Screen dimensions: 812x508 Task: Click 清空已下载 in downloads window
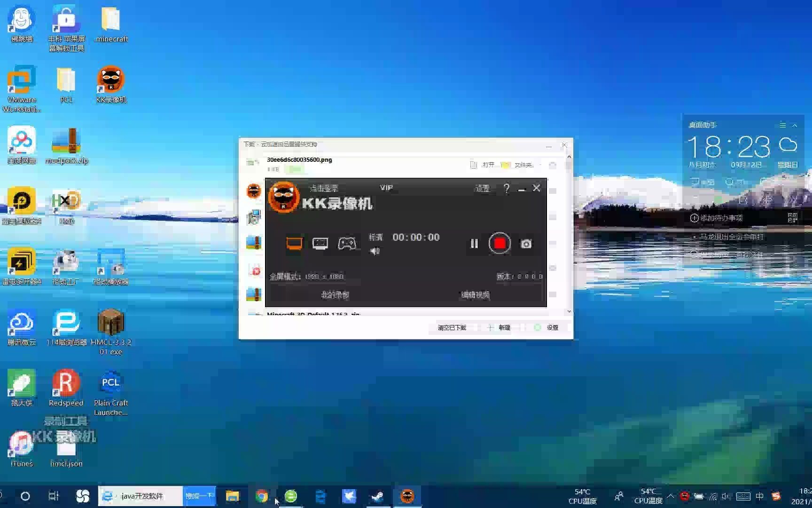452,327
